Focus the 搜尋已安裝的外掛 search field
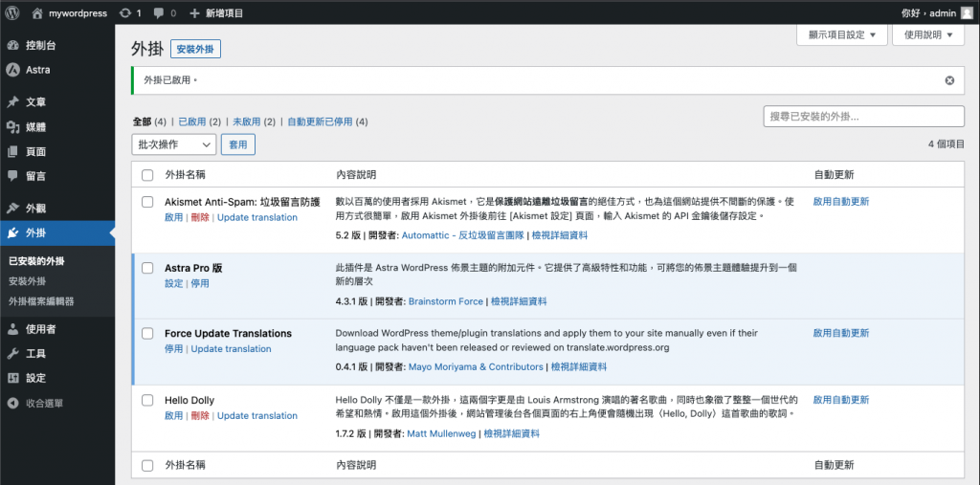Viewport: 980px width, 485px height. tap(864, 117)
